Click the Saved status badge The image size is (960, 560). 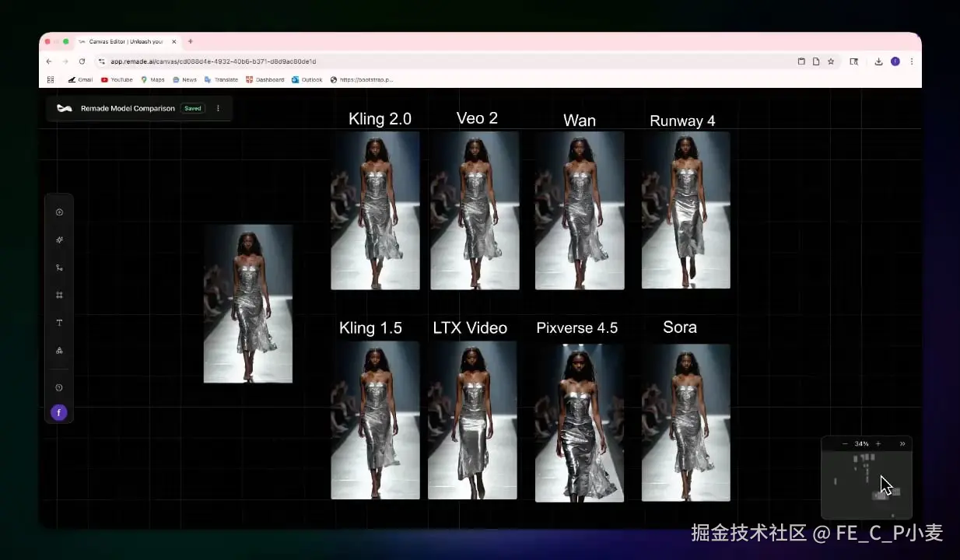(192, 108)
